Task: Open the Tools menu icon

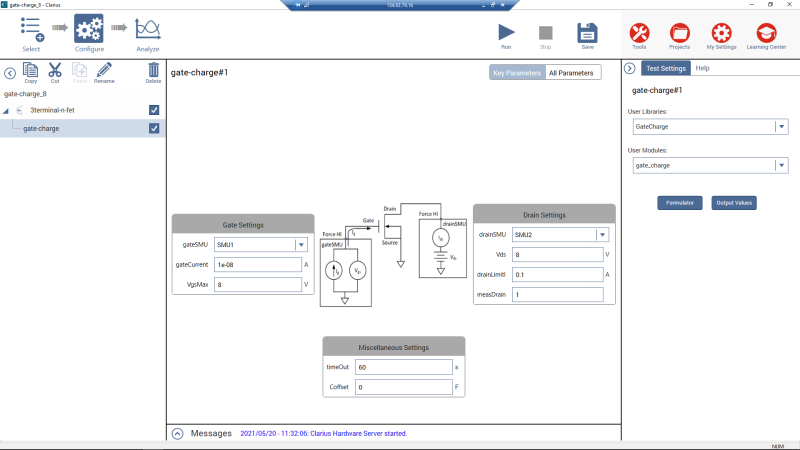Action: click(639, 32)
